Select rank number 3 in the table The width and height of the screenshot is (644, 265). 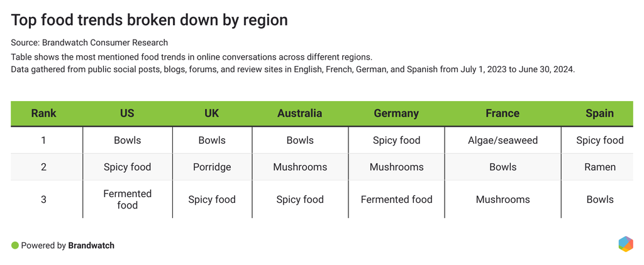click(43, 199)
